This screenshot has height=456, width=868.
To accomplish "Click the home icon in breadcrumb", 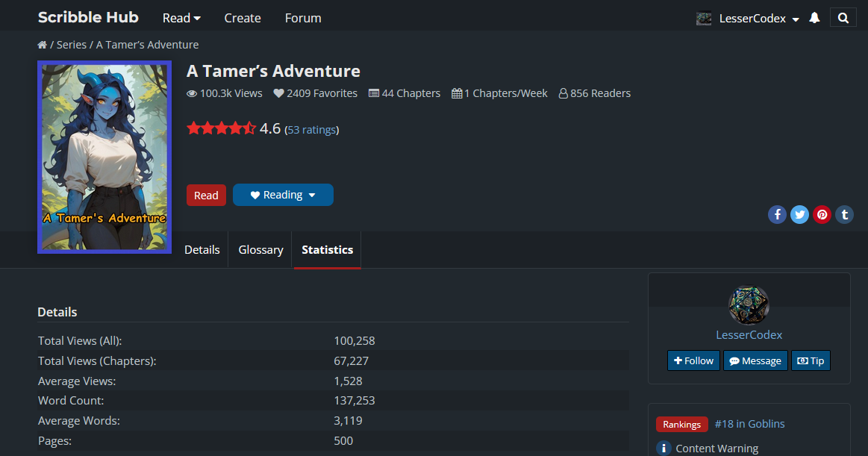I will coord(42,45).
